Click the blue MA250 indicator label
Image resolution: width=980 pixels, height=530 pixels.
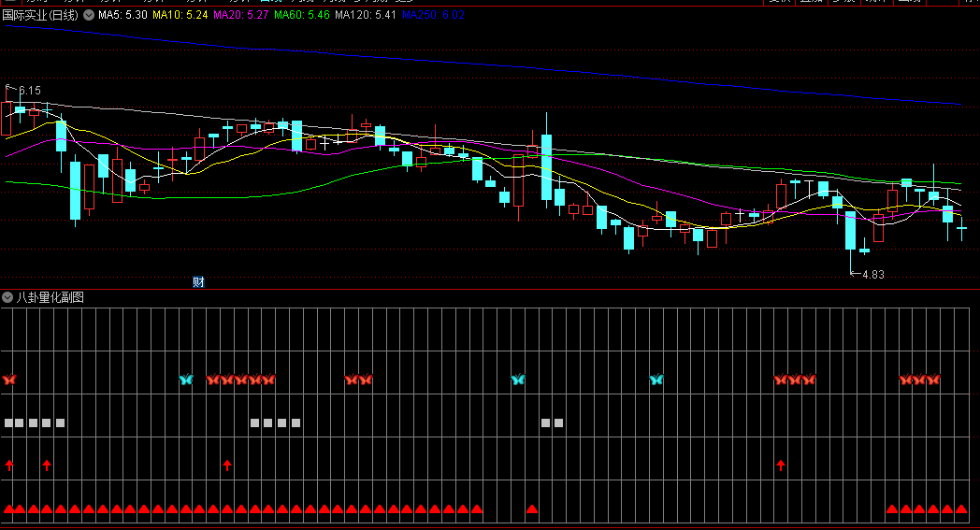tap(433, 16)
